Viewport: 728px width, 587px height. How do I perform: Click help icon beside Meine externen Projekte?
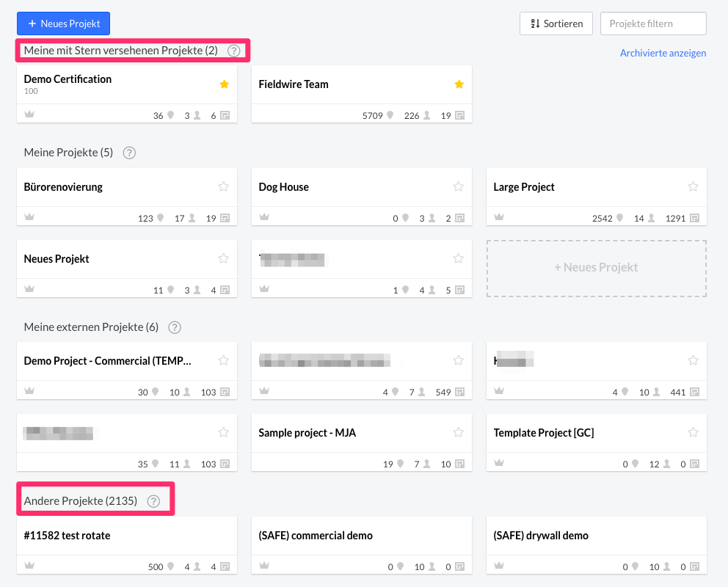point(175,327)
